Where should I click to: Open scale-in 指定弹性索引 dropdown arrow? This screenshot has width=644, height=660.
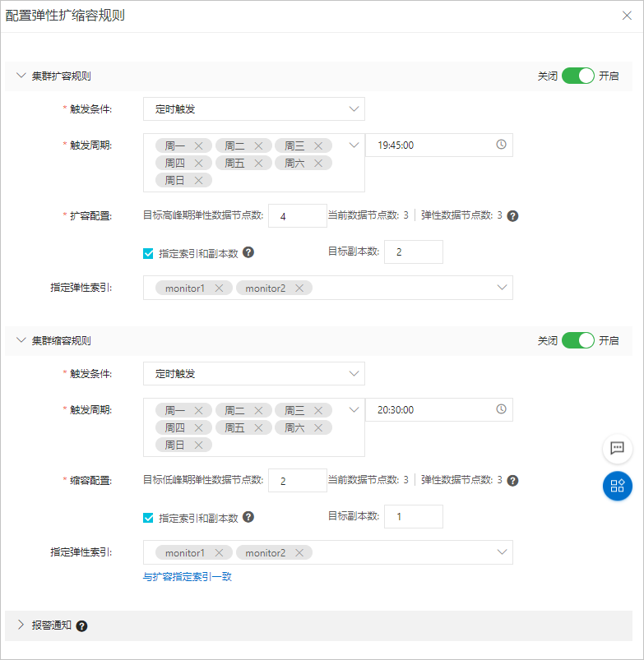(x=502, y=552)
